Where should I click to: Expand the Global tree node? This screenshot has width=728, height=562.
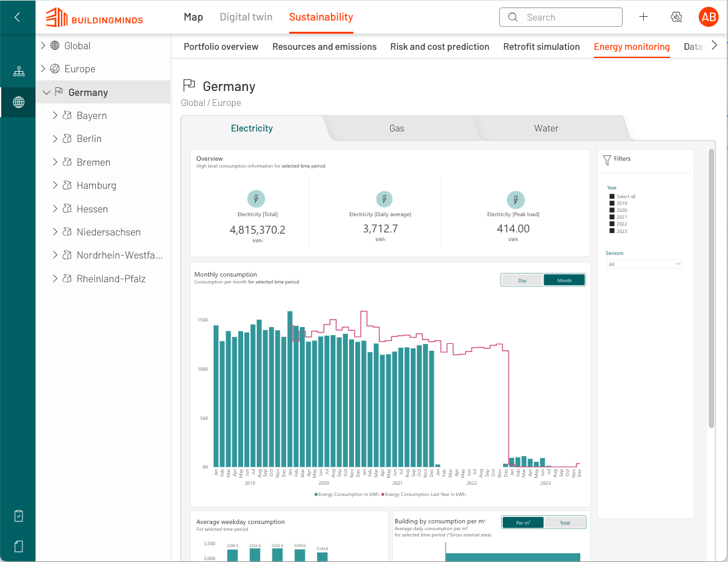[x=43, y=45]
